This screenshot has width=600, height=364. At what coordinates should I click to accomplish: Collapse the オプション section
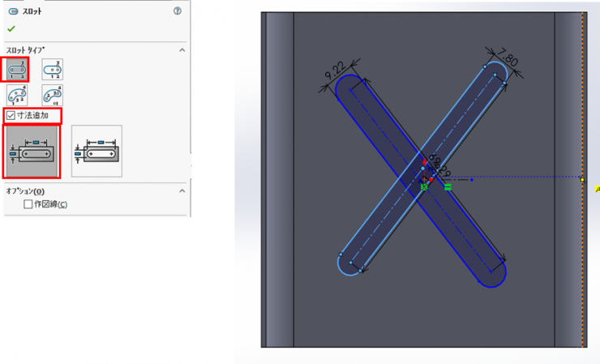coord(182,191)
